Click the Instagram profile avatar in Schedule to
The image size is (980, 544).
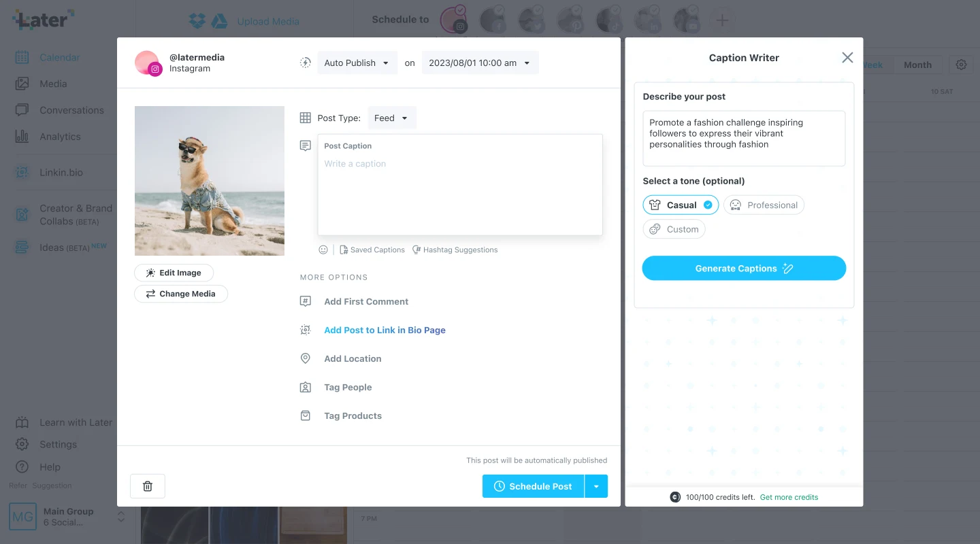click(454, 20)
